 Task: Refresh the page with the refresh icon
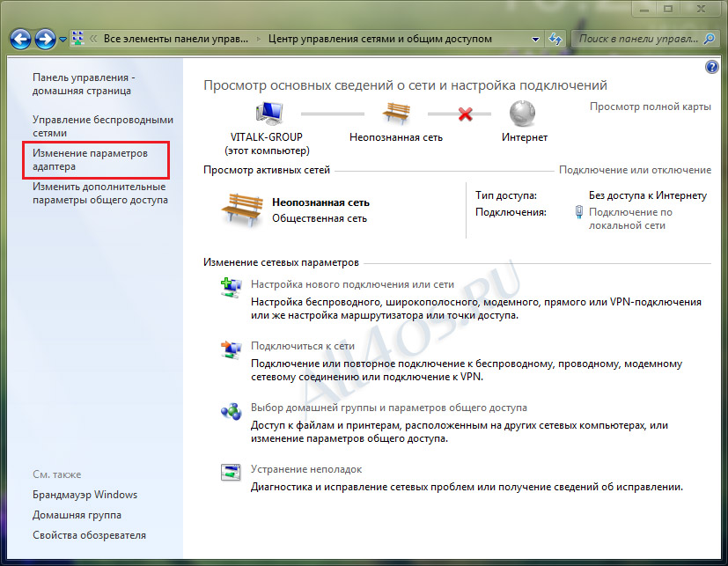pyautogui.click(x=555, y=39)
